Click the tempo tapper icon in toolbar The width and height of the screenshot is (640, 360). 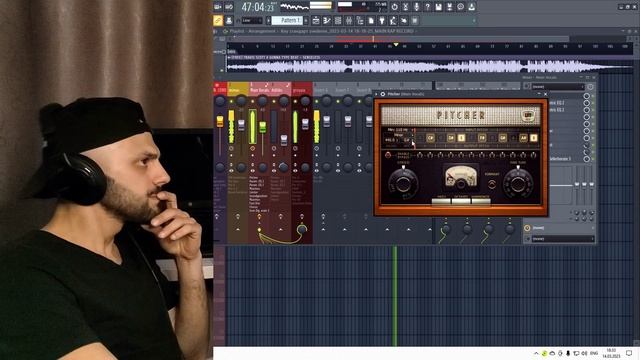[x=393, y=20]
